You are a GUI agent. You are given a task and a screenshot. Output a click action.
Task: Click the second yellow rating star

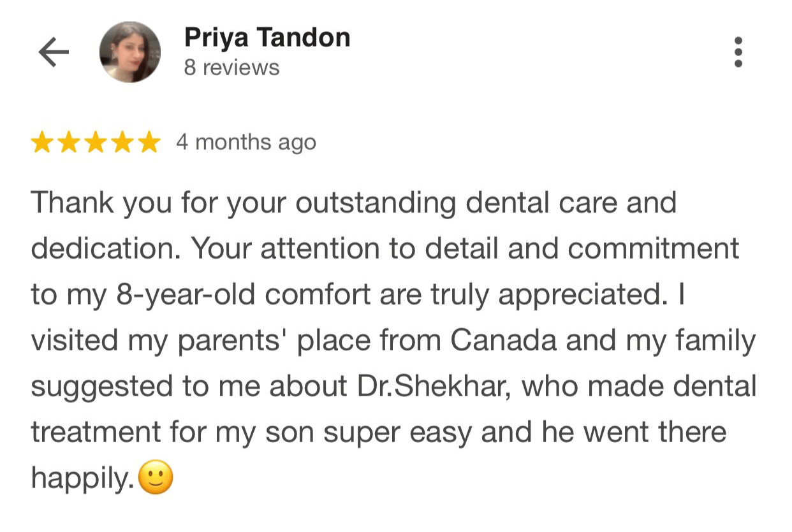68,142
